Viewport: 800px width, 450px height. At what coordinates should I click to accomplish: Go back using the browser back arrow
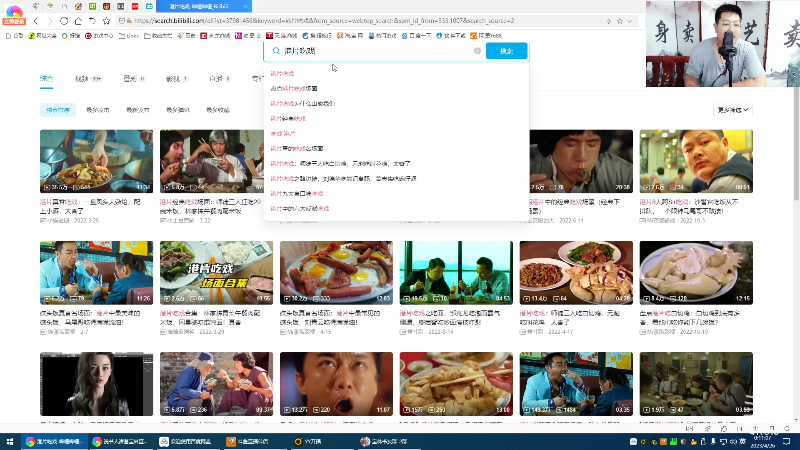36,21
